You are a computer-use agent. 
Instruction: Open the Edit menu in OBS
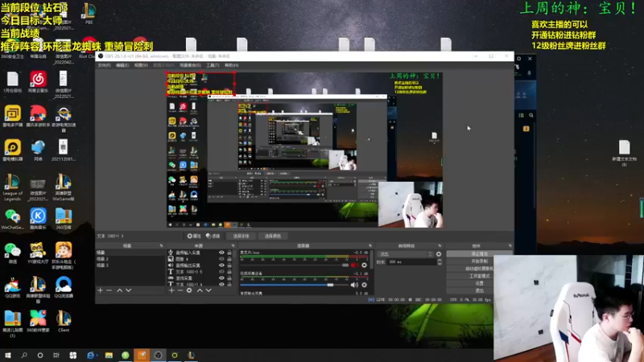click(122, 65)
